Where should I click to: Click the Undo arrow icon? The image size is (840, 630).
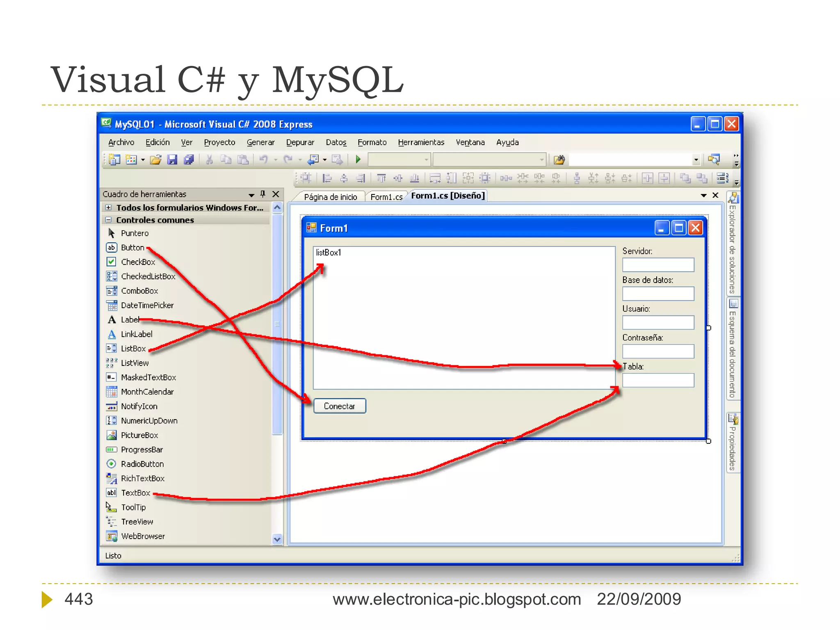(264, 160)
